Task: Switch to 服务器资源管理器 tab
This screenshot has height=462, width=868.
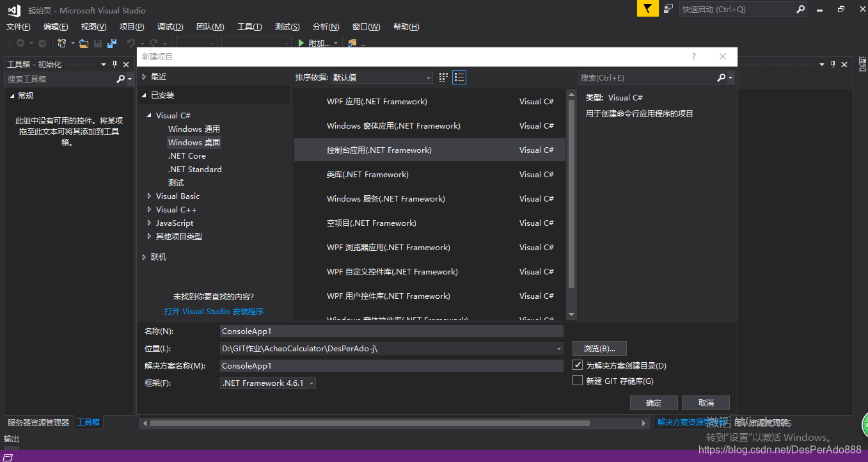Action: click(38, 422)
